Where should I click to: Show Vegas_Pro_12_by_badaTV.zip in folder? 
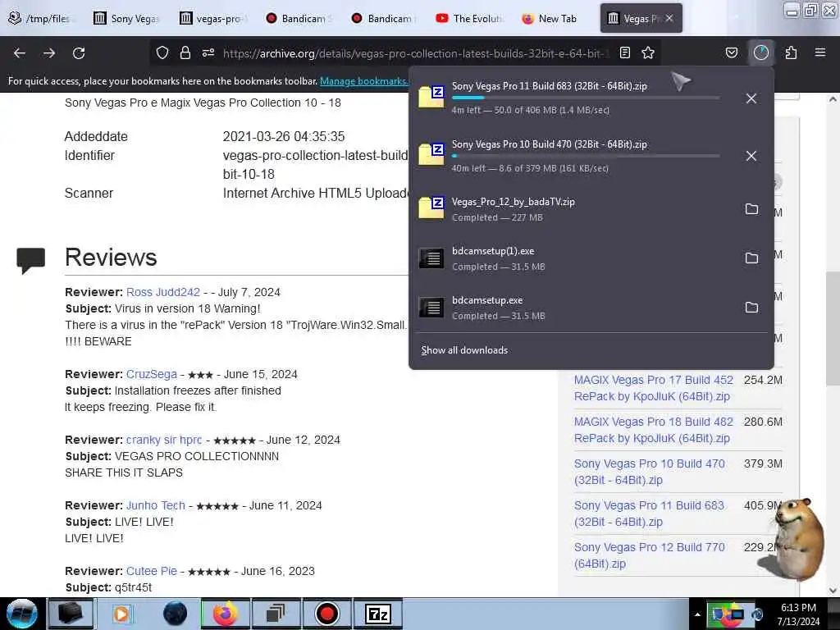(x=751, y=209)
